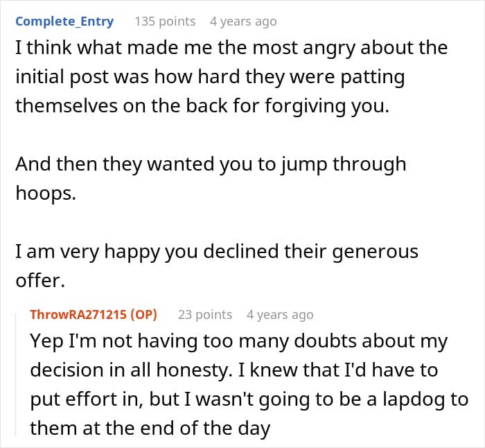This screenshot has height=448, width=485.
Task: Click the 23 points score
Action: coord(205,314)
